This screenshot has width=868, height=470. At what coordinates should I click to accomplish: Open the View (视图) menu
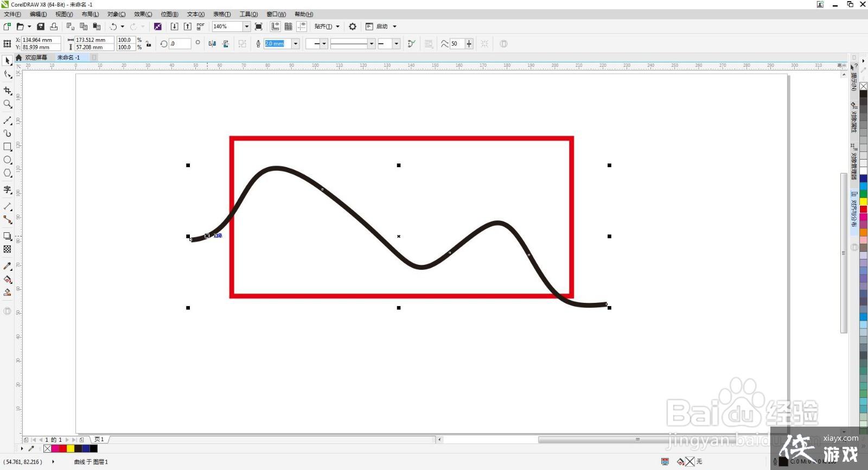[64, 14]
